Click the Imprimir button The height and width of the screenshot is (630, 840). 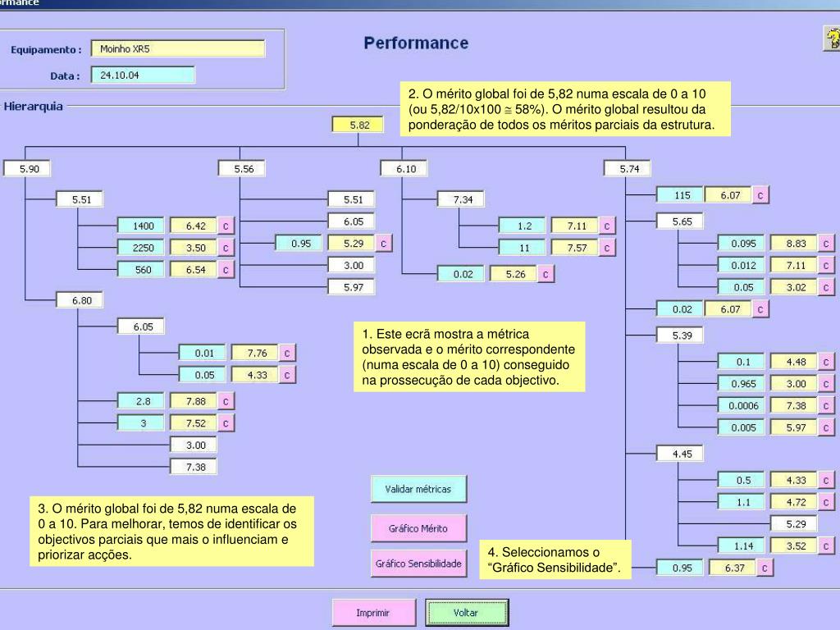(373, 612)
